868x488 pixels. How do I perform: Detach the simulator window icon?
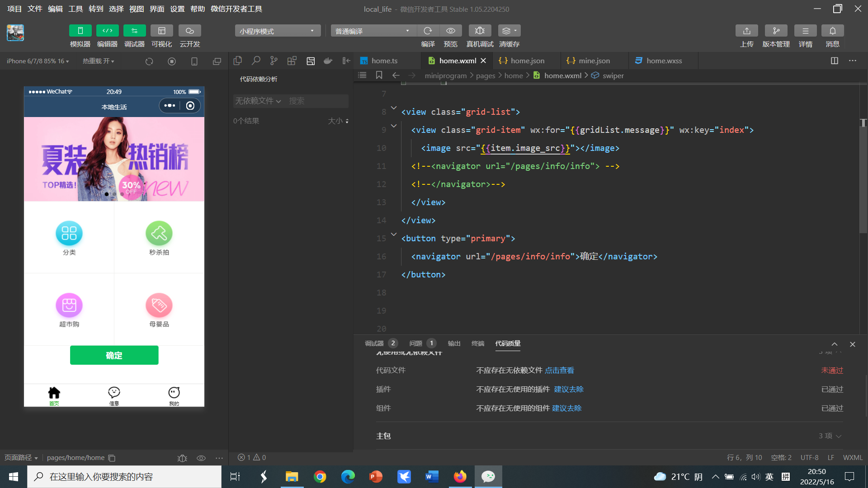pos(217,61)
